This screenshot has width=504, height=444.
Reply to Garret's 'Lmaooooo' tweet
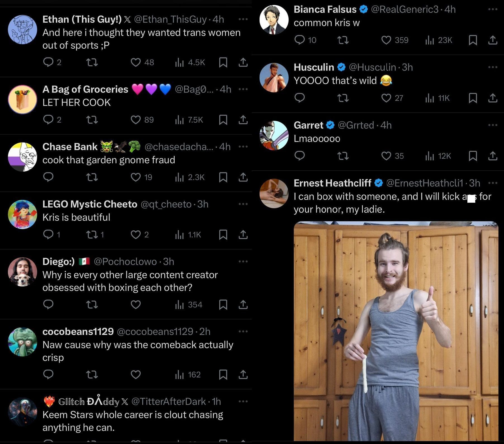(x=299, y=156)
